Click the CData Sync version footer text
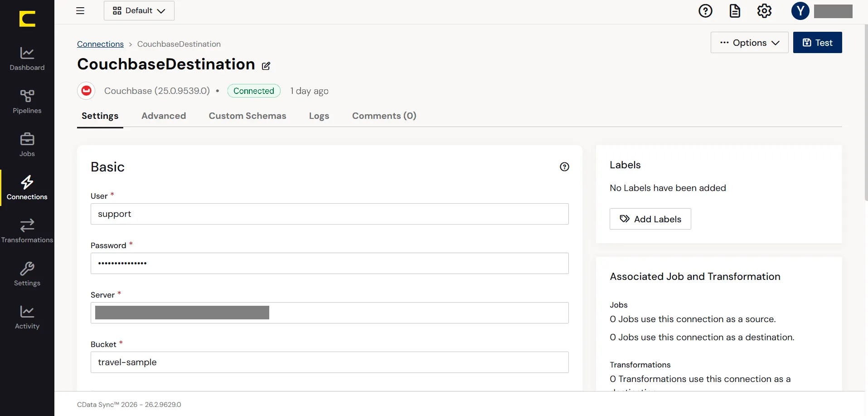The height and width of the screenshot is (416, 868). (x=129, y=405)
